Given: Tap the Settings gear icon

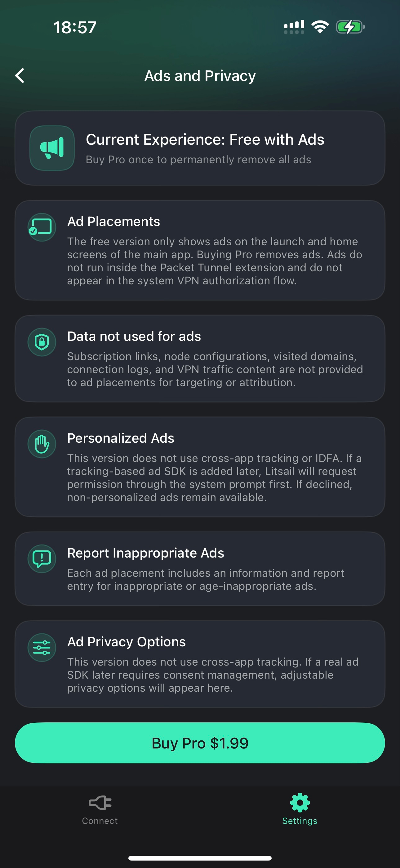Looking at the screenshot, I should pos(300,802).
